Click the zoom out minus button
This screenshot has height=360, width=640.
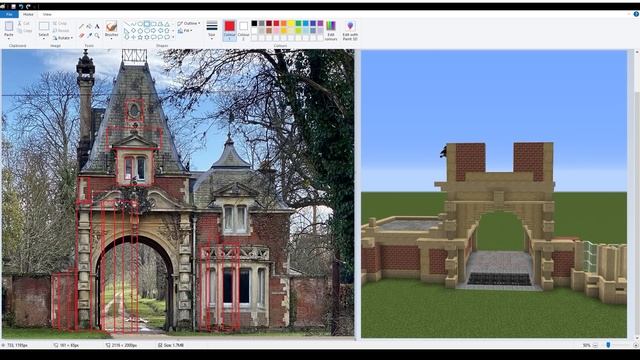[595, 345]
